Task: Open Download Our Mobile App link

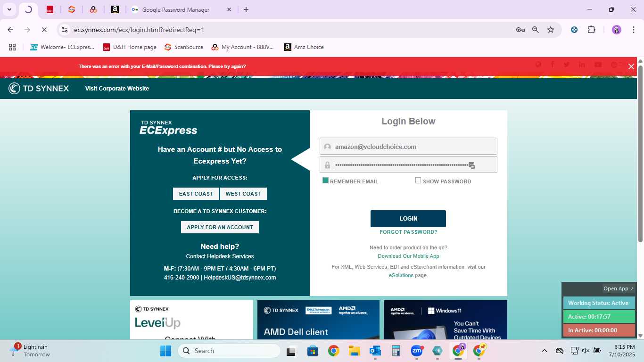Action: pyautogui.click(x=408, y=256)
